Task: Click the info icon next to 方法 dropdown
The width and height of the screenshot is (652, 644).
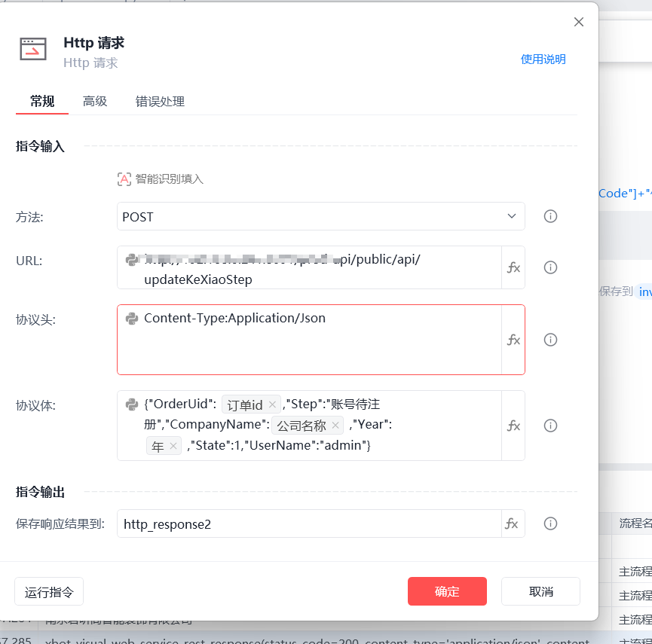Action: point(550,217)
